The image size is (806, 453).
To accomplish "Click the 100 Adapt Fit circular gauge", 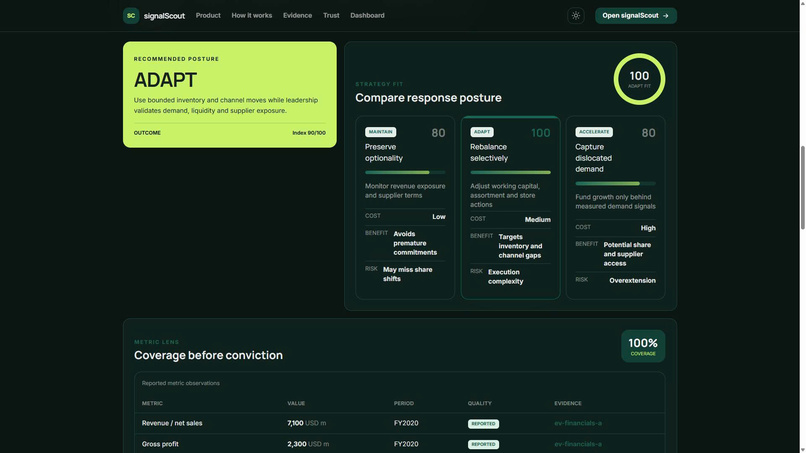I will point(639,79).
